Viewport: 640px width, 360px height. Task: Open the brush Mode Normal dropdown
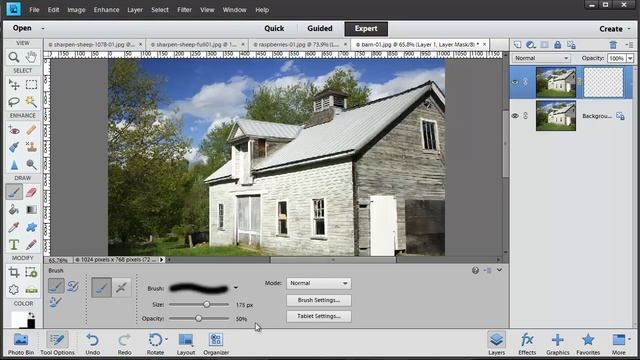[318, 283]
